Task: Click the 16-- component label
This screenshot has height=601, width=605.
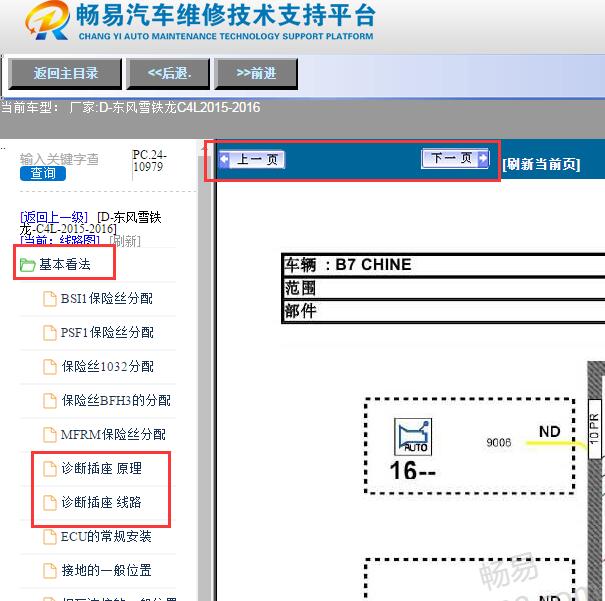Action: click(x=412, y=471)
